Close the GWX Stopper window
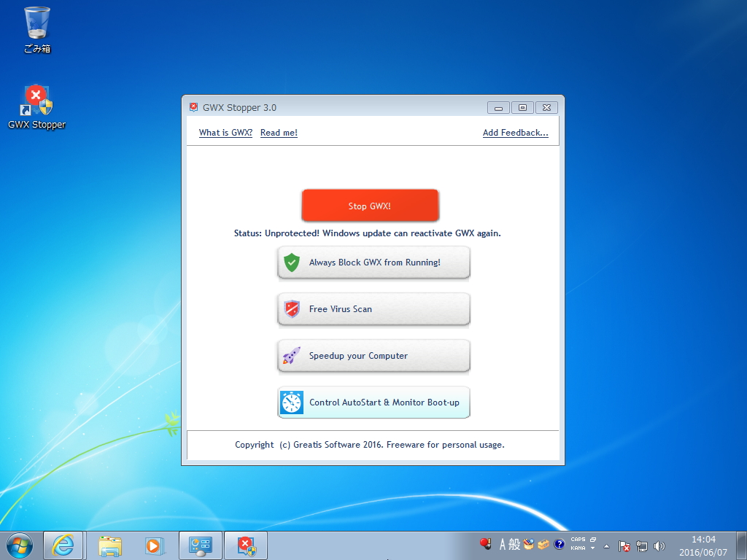The height and width of the screenshot is (560, 747). pos(546,108)
